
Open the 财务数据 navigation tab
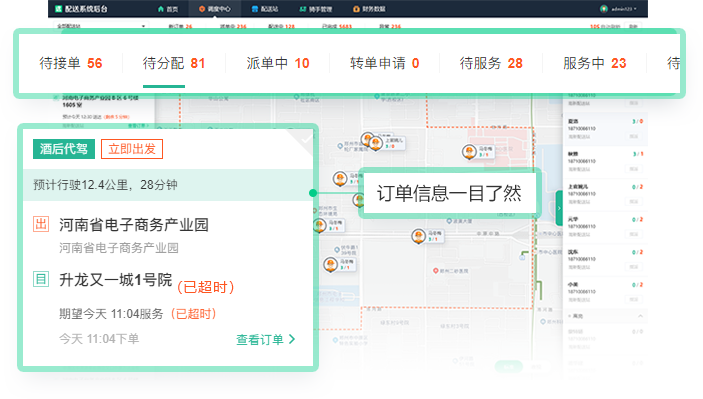coord(369,9)
